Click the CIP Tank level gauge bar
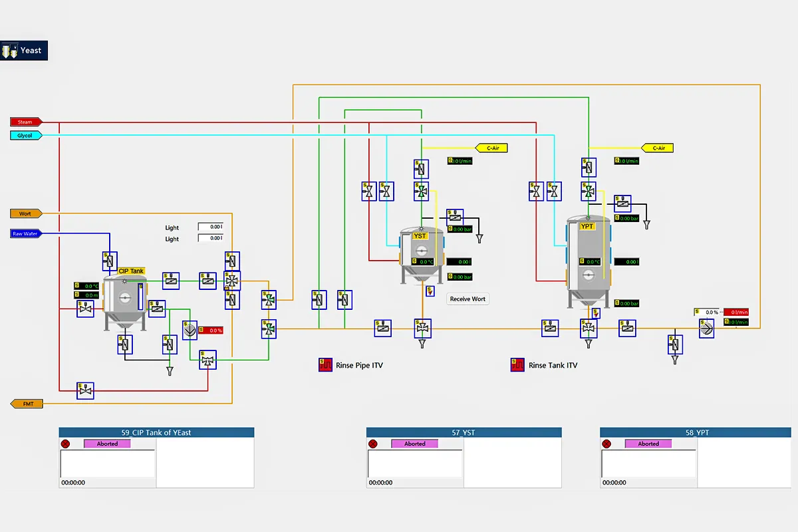 [140, 296]
